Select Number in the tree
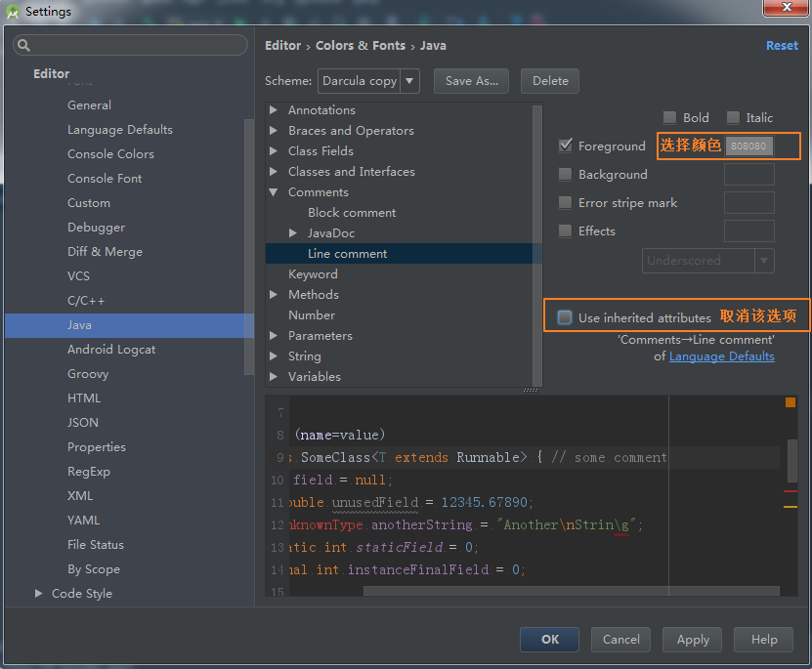Viewport: 812px width, 669px height. [x=312, y=315]
